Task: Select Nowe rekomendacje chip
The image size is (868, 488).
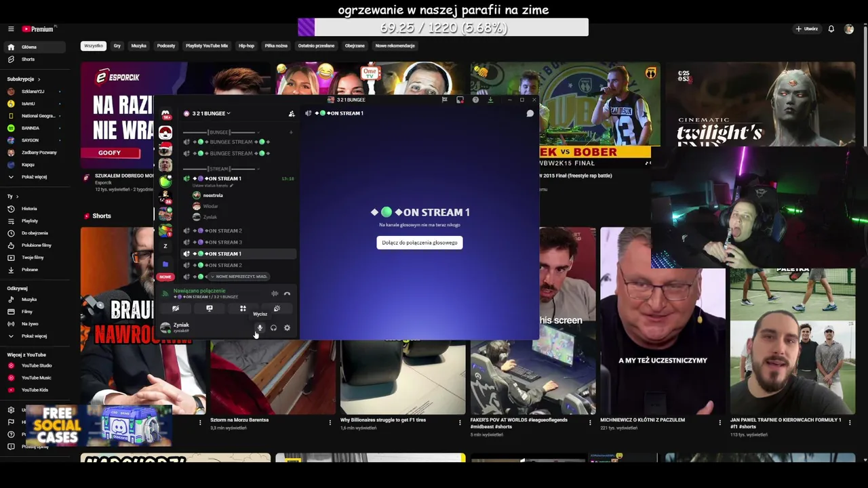Action: tap(395, 46)
